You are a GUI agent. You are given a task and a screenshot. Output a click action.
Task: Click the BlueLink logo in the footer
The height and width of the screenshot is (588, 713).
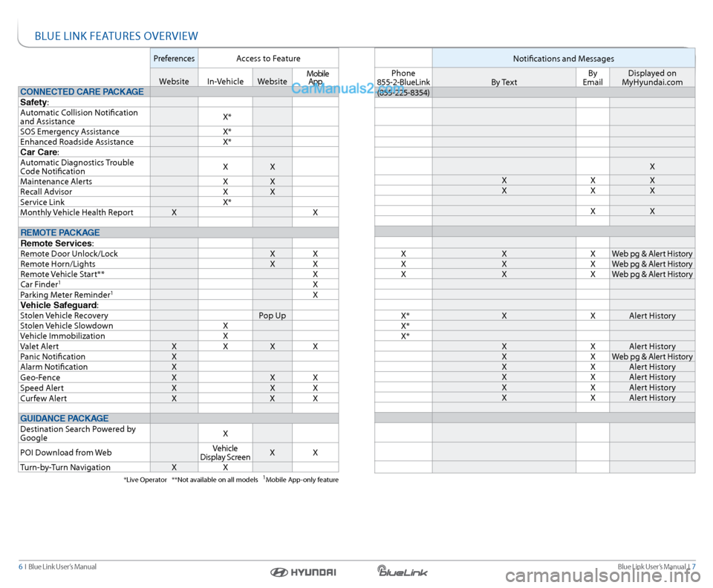coord(403,571)
